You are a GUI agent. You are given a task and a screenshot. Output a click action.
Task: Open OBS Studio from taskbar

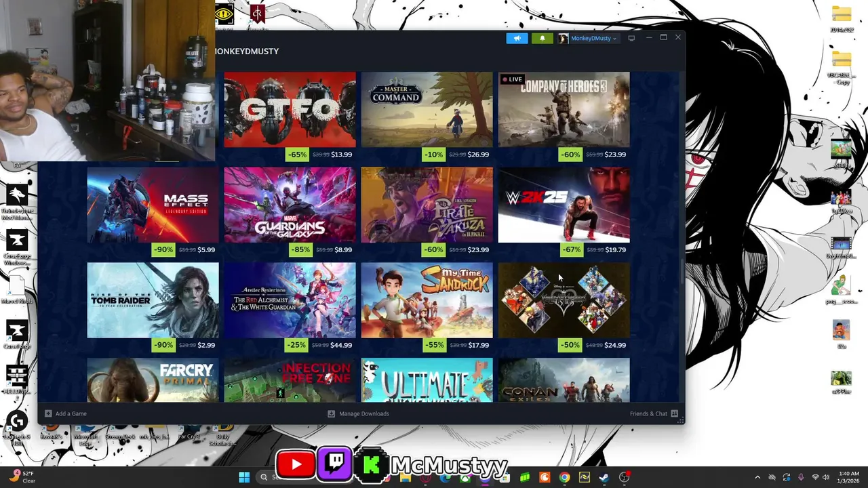click(624, 477)
